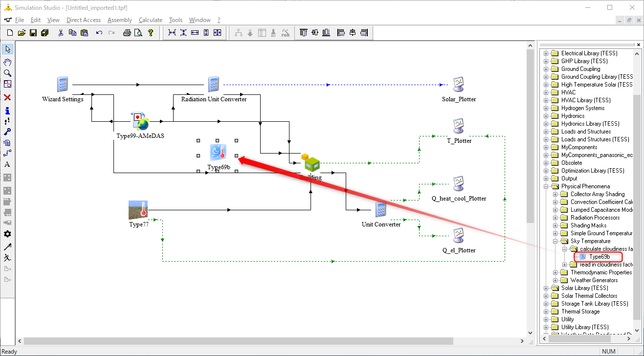Click the Solar_Plotter component icon
Viewport: 644px width, 356px height.
(x=458, y=85)
